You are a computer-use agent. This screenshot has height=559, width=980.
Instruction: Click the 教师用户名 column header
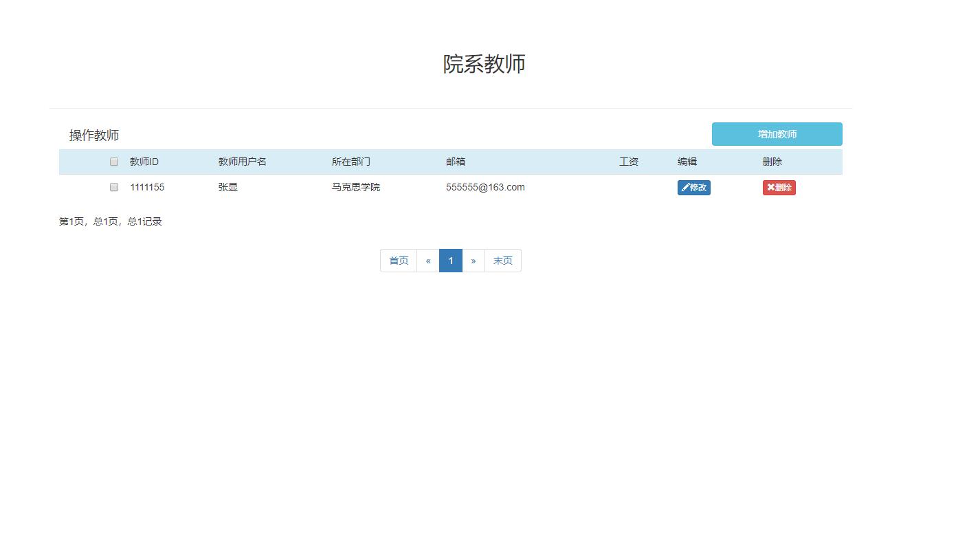coord(241,161)
